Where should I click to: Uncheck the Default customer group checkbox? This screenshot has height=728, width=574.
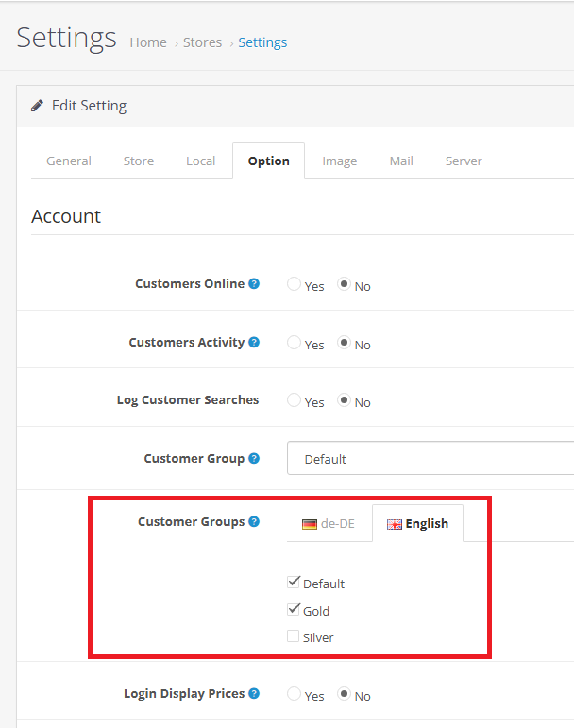coord(294,583)
